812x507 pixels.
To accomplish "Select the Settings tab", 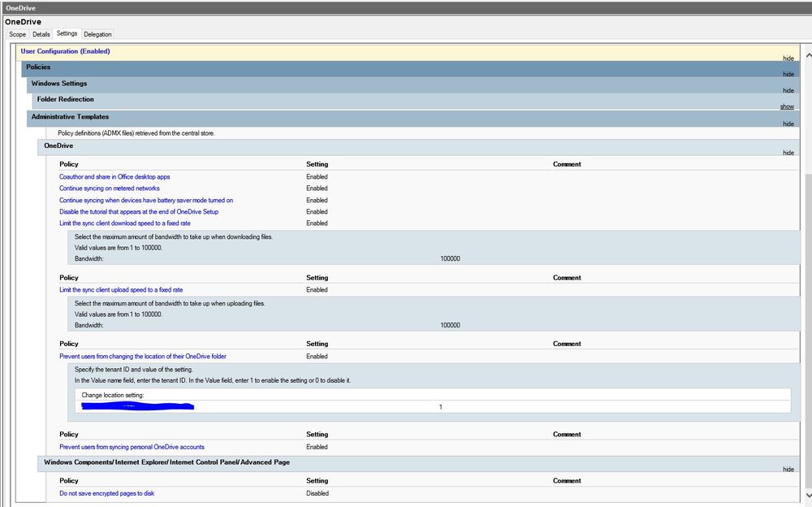I will (67, 33).
